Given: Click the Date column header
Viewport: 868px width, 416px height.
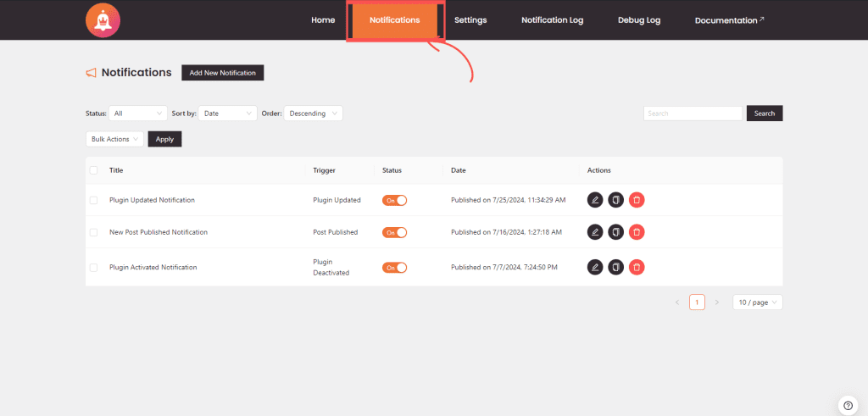Looking at the screenshot, I should (x=459, y=170).
